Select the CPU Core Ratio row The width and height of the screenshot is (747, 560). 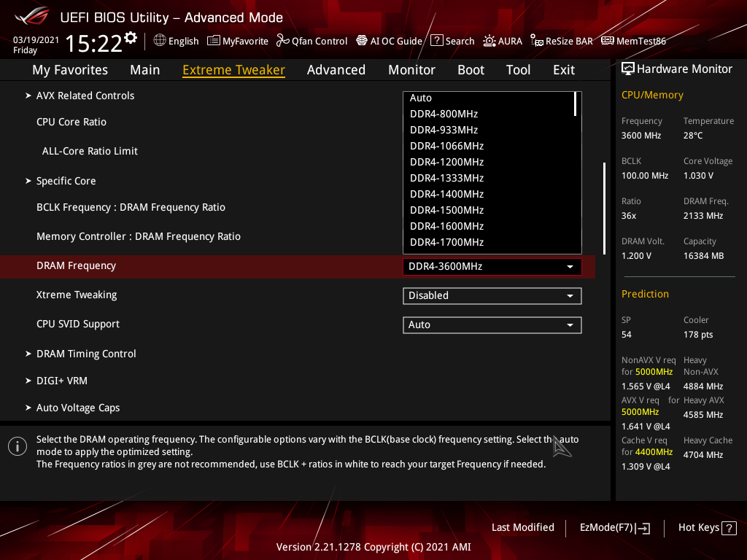tap(298, 122)
